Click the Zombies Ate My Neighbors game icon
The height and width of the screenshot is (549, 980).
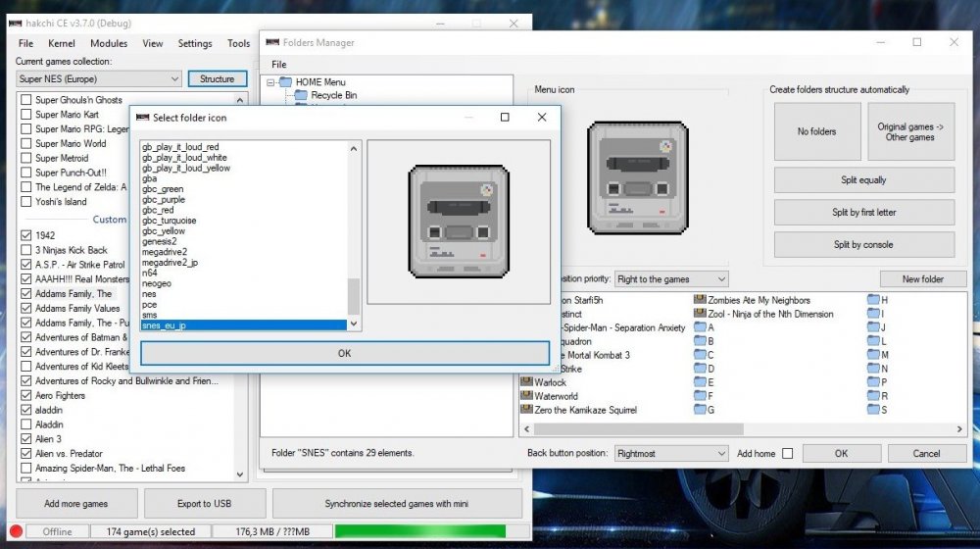click(x=700, y=300)
